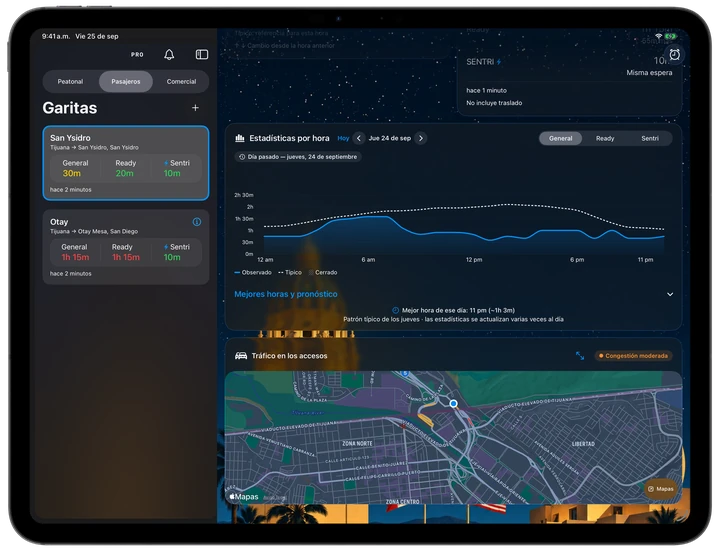Viewport: 720px width, 552px height.
Task: Tap the PRO badge
Action: (x=137, y=55)
